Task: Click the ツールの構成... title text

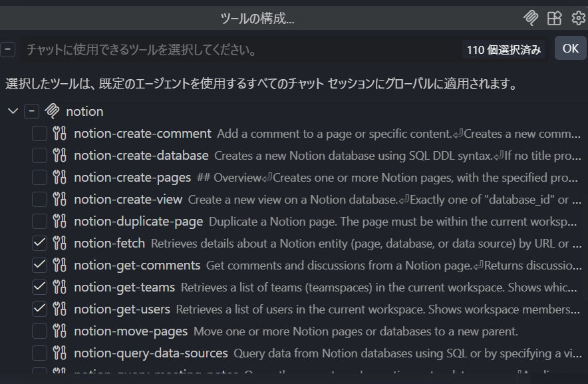Action: point(257,18)
